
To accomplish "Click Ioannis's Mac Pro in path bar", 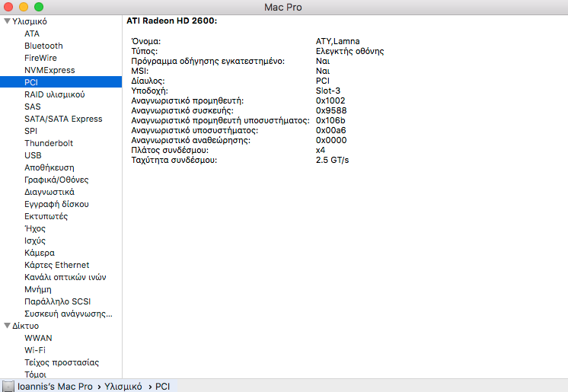I will (55, 387).
